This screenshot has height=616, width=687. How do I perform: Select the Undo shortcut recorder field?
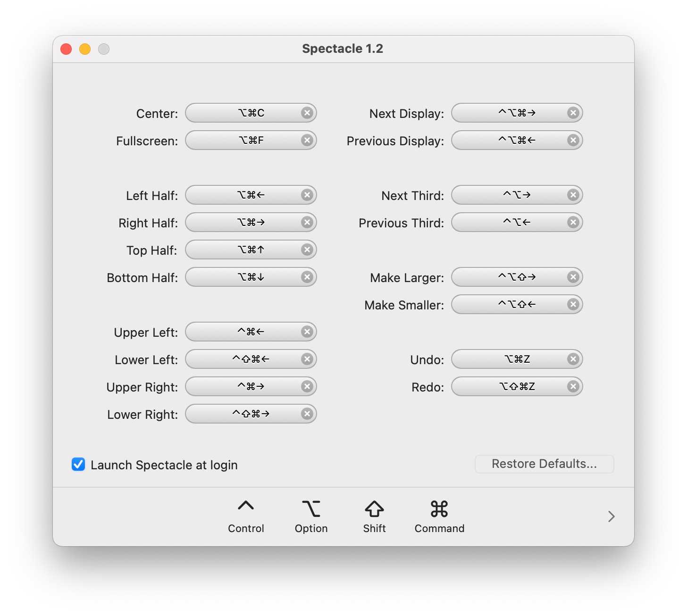517,359
